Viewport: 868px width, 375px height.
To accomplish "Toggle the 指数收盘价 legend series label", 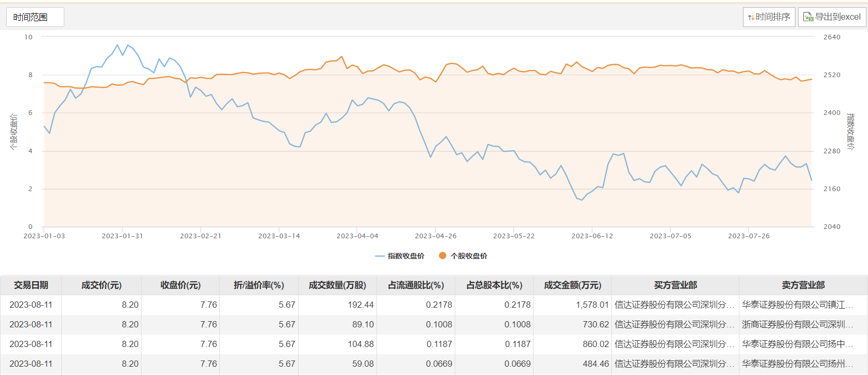I will pyautogui.click(x=406, y=256).
